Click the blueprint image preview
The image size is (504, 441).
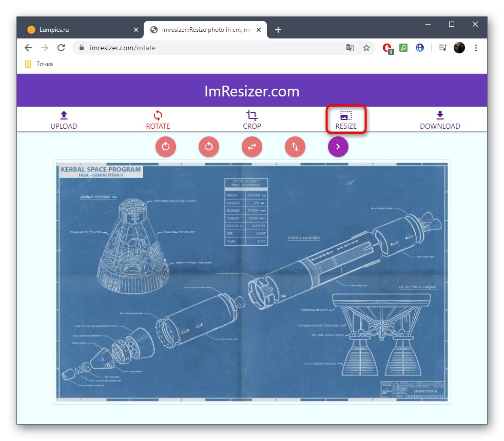click(252, 282)
